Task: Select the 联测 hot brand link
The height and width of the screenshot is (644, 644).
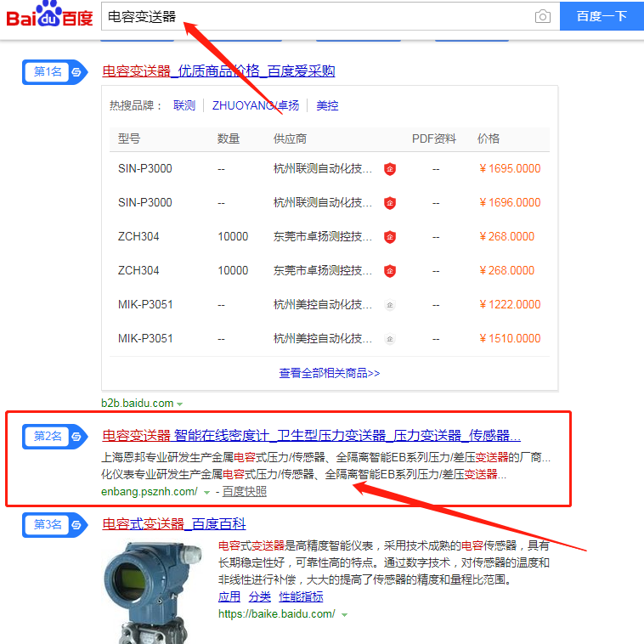Action: 184,106
